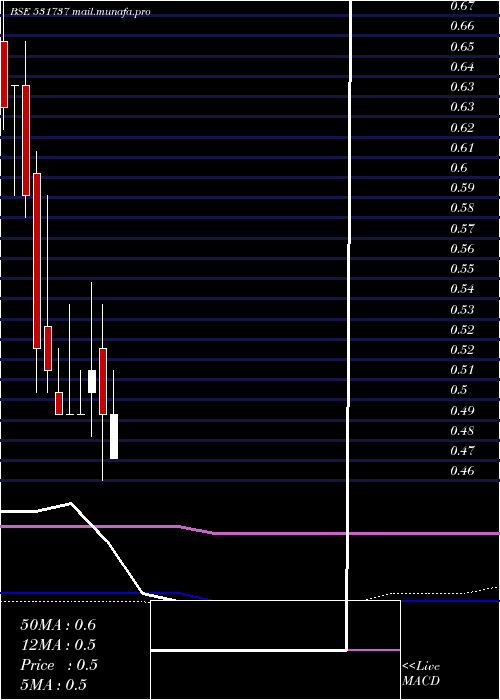Click the 0.62 price axis label
This screenshot has width=500, height=700.
click(462, 127)
